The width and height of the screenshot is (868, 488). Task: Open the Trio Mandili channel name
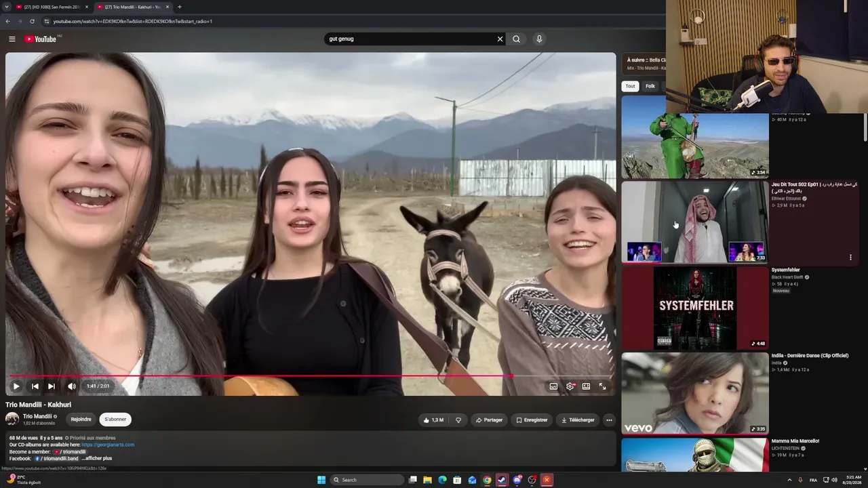pos(37,416)
